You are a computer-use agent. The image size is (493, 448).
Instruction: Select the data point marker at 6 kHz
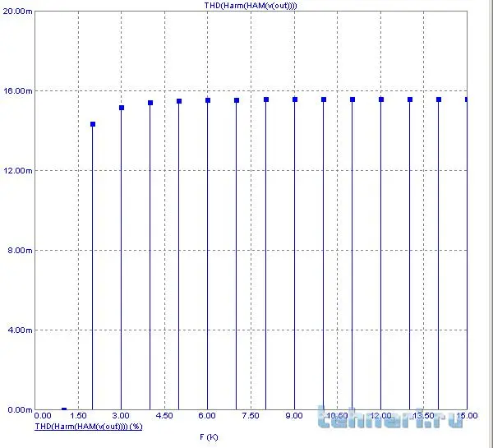208,100
